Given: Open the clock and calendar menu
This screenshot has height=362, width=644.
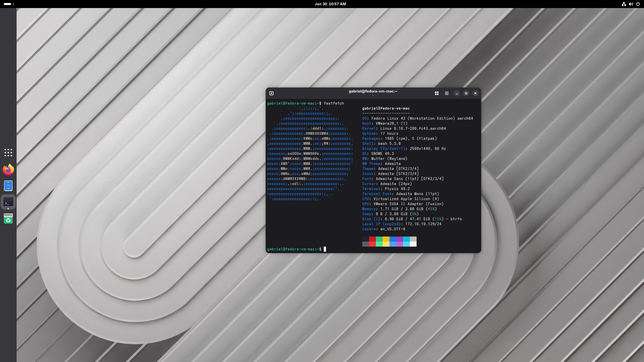Looking at the screenshot, I should coord(330,4).
